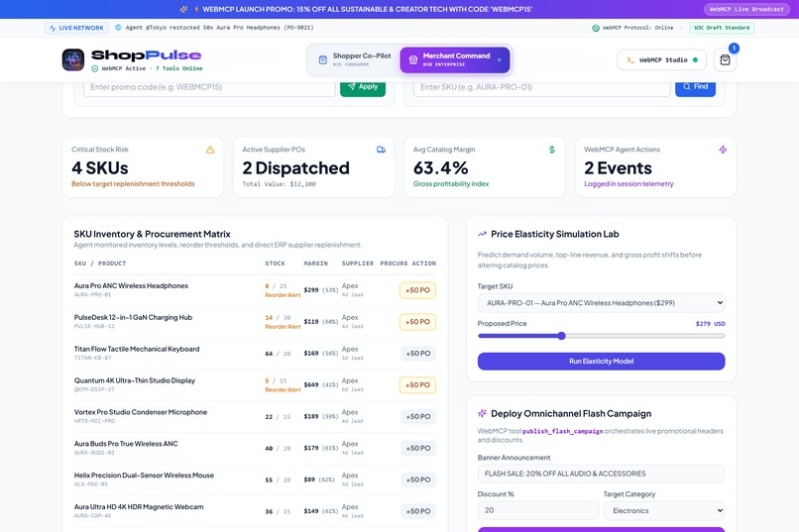Screen dimensions: 799x532
Task: Order +50 PO for Vortex Pro Microphone
Action: pos(418,416)
